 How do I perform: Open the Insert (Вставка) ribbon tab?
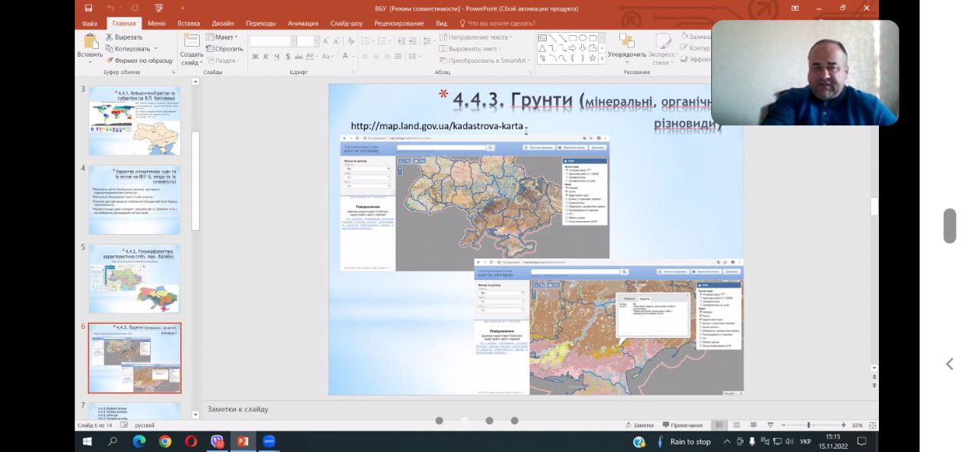tap(188, 23)
